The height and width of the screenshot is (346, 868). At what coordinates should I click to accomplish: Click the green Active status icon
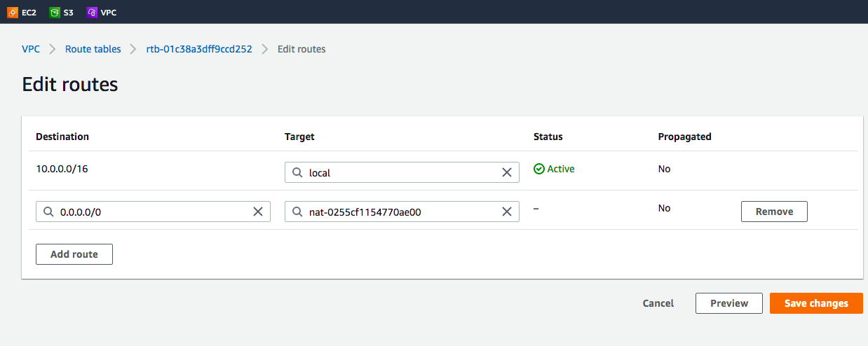538,169
